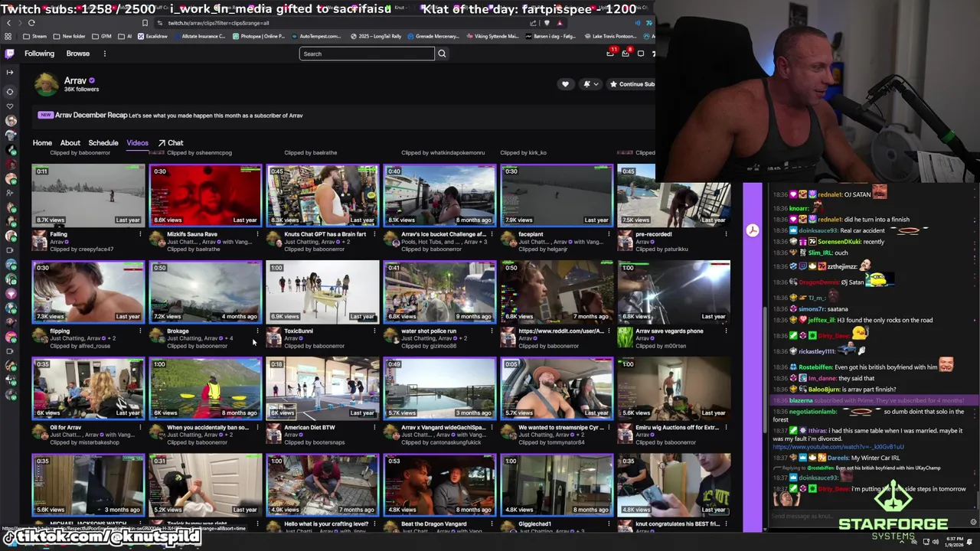The height and width of the screenshot is (551, 980).
Task: Open options menu for Oil for Arrav clip
Action: [140, 427]
